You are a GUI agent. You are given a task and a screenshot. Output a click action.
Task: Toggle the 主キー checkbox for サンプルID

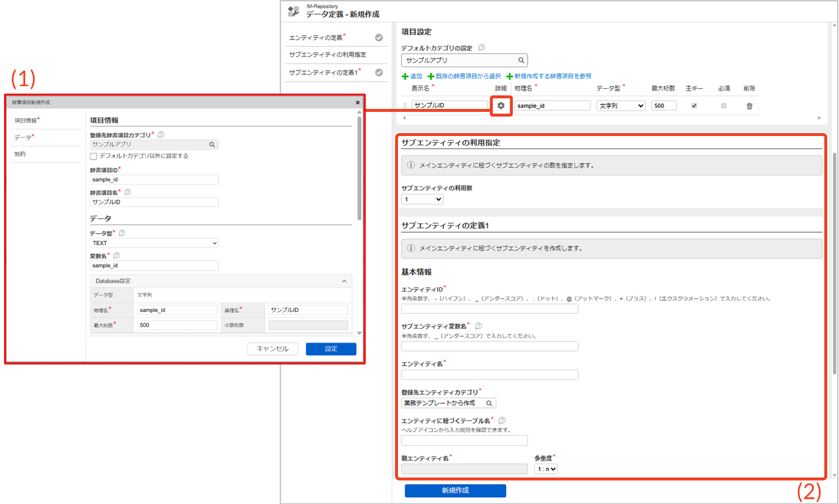pos(694,106)
